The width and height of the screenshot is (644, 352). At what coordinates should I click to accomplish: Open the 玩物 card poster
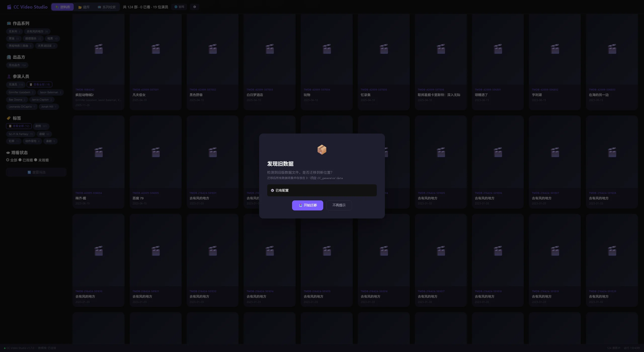[327, 50]
